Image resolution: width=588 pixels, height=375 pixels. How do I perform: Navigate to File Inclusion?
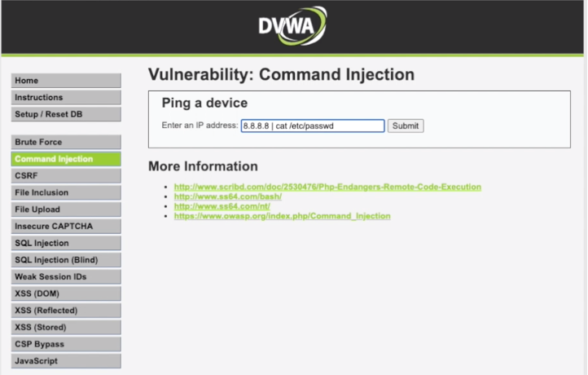click(66, 193)
